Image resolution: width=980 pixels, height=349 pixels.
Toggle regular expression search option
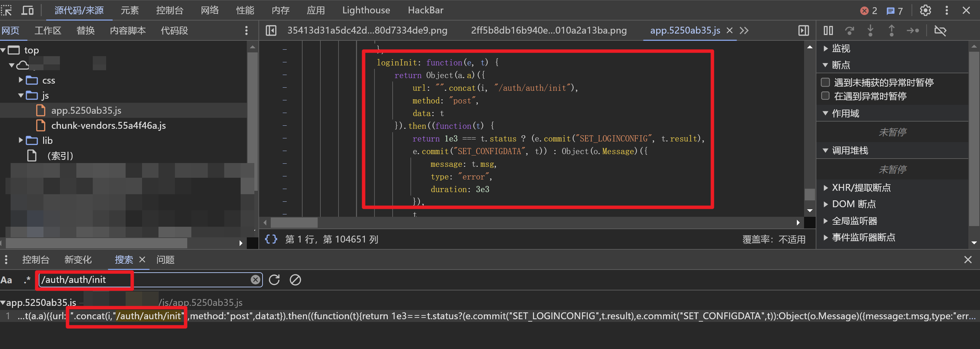27,280
